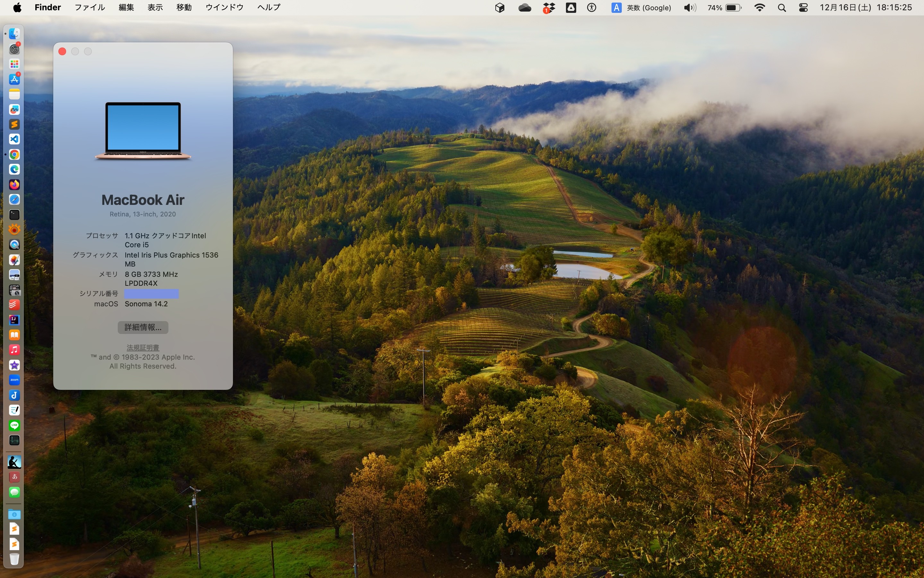The height and width of the screenshot is (578, 924).
Task: Open the 法規証明書 link
Action: click(143, 347)
